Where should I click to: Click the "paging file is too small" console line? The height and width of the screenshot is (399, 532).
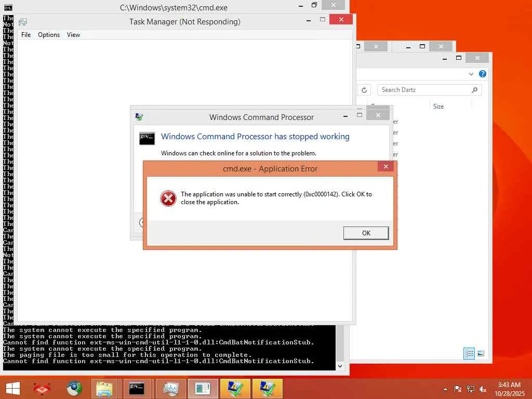pos(127,355)
